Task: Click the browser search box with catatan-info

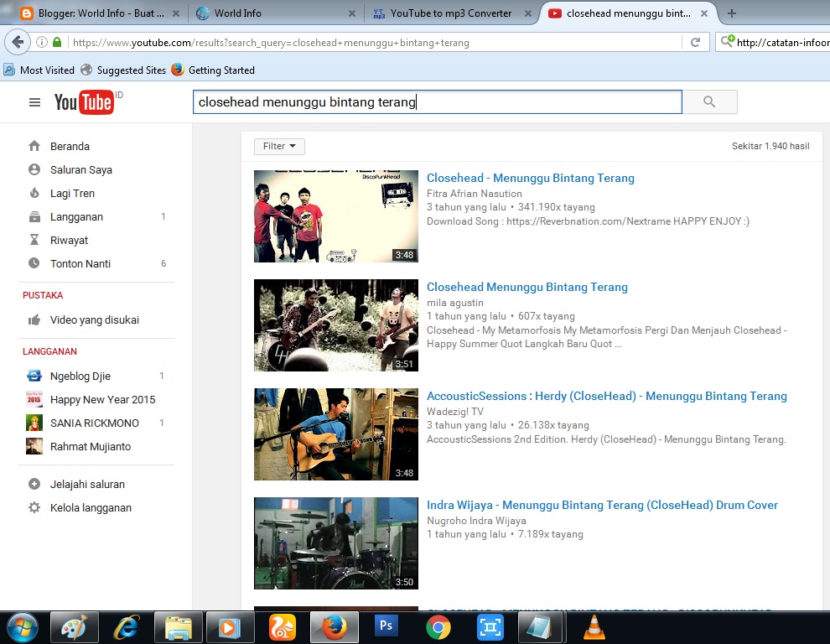Action: point(773,43)
